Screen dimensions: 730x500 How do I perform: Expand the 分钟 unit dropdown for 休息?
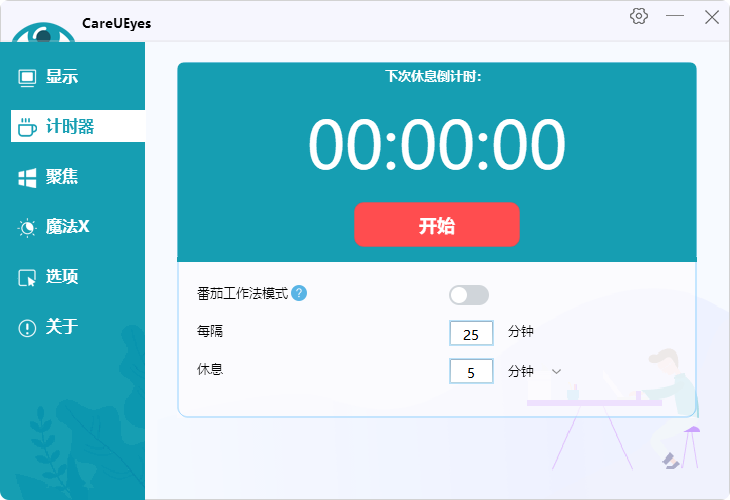click(556, 372)
